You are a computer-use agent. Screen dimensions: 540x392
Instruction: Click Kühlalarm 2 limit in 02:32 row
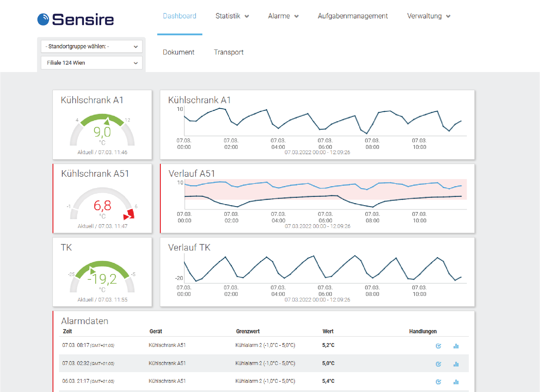pyautogui.click(x=265, y=363)
